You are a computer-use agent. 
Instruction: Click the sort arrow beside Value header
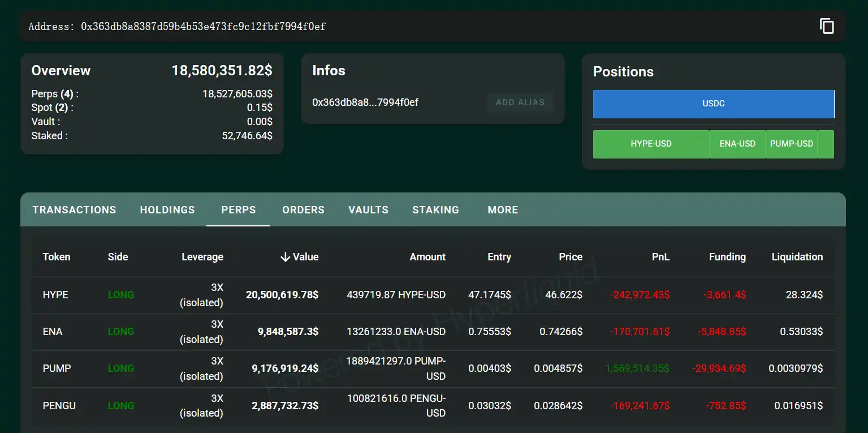[285, 257]
